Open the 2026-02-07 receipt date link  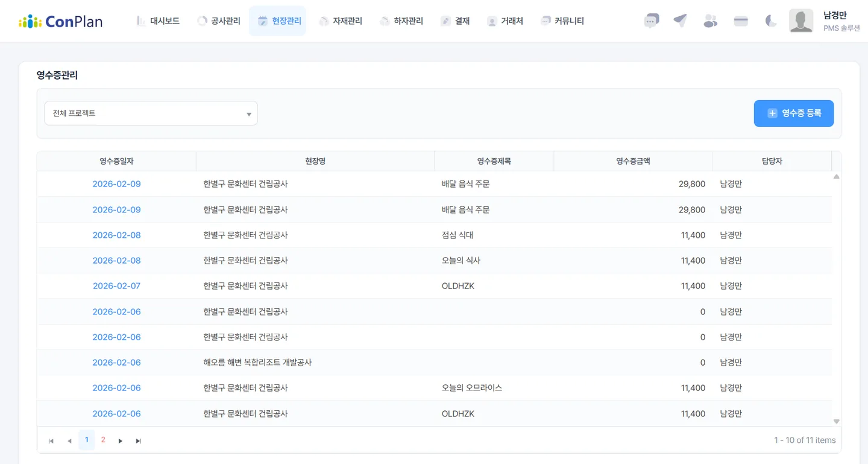pyautogui.click(x=116, y=286)
